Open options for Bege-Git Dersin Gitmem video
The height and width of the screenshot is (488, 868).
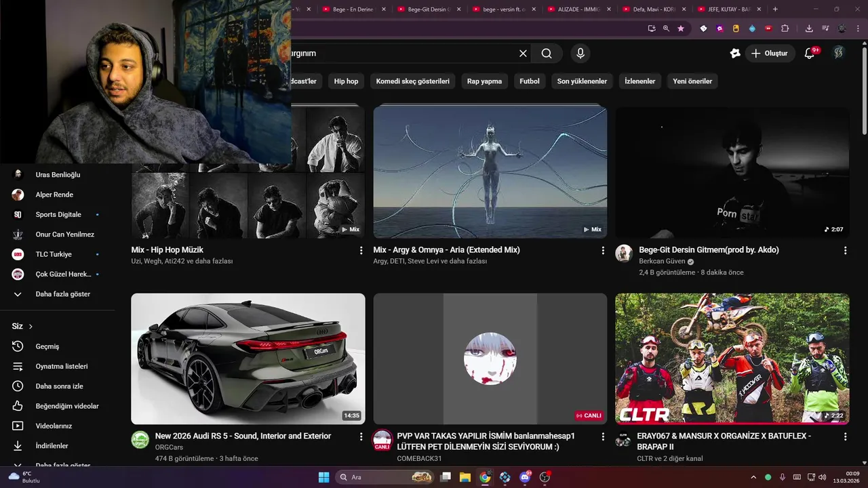click(x=845, y=251)
